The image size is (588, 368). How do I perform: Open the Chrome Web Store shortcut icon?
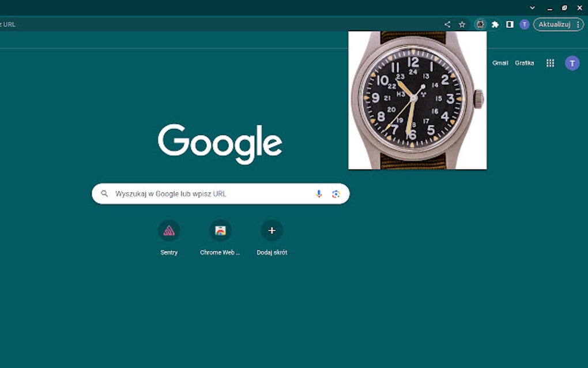coord(220,231)
